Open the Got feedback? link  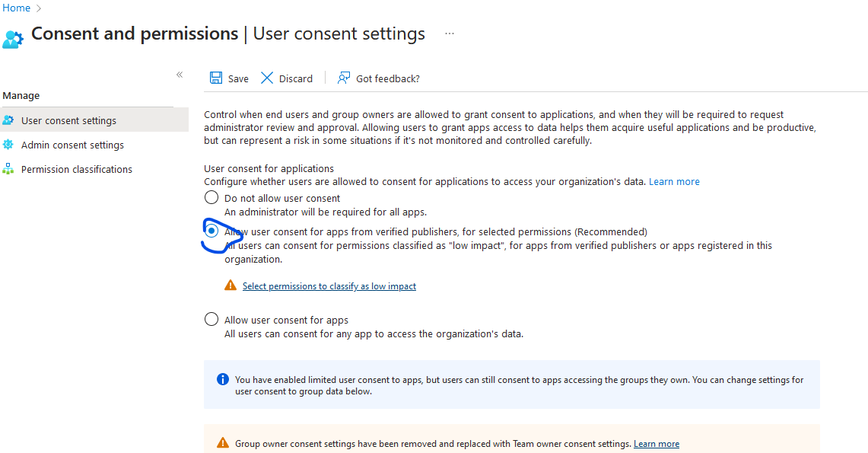coord(387,78)
